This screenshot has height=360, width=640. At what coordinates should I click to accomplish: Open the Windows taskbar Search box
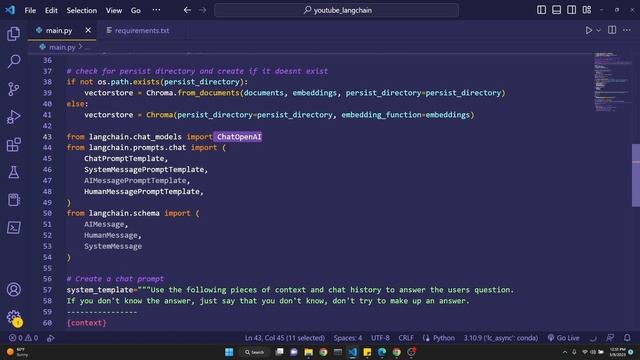point(255,352)
